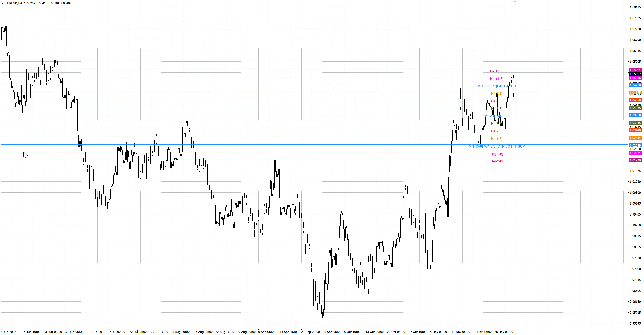Click the blue 1.04980 price tag
The height and width of the screenshot is (335, 644).
[x=635, y=85]
